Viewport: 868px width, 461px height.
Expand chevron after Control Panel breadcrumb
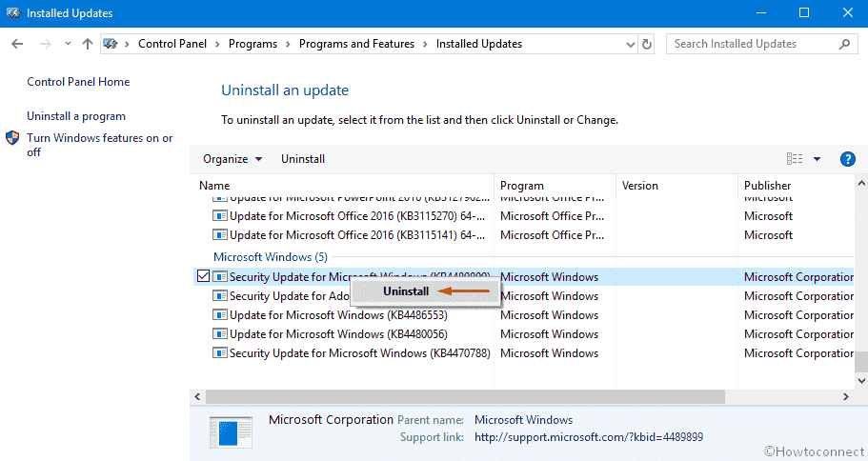(x=217, y=44)
